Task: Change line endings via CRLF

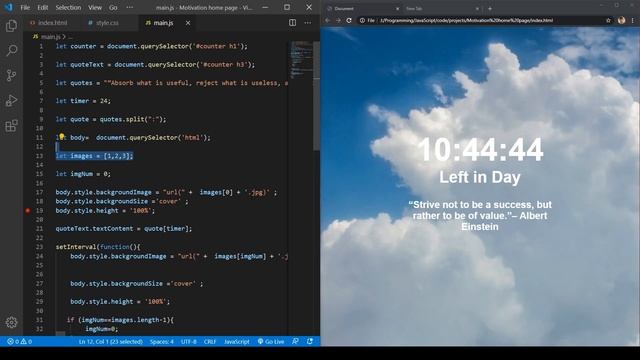Action: pyautogui.click(x=210, y=342)
